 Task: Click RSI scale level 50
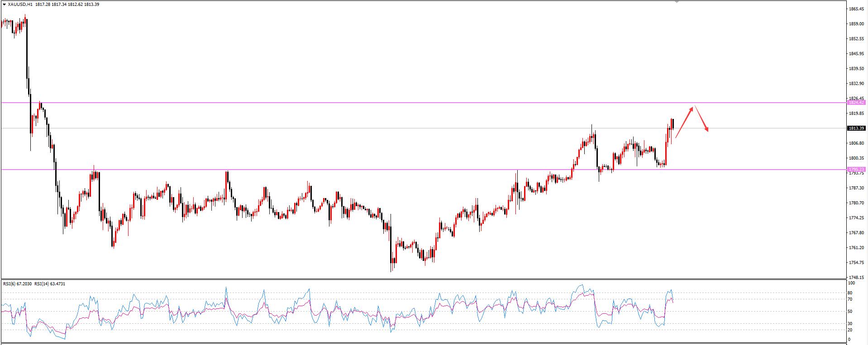tap(850, 312)
